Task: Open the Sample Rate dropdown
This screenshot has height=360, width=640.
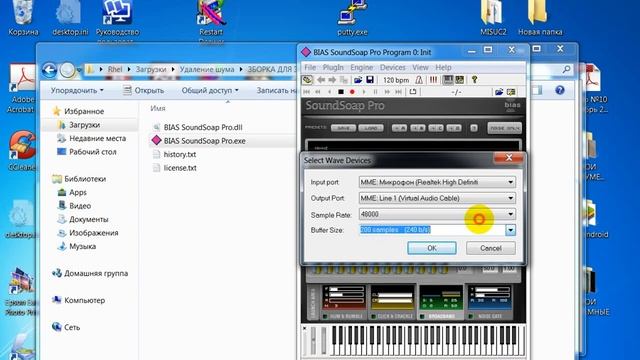Action: coord(437,214)
